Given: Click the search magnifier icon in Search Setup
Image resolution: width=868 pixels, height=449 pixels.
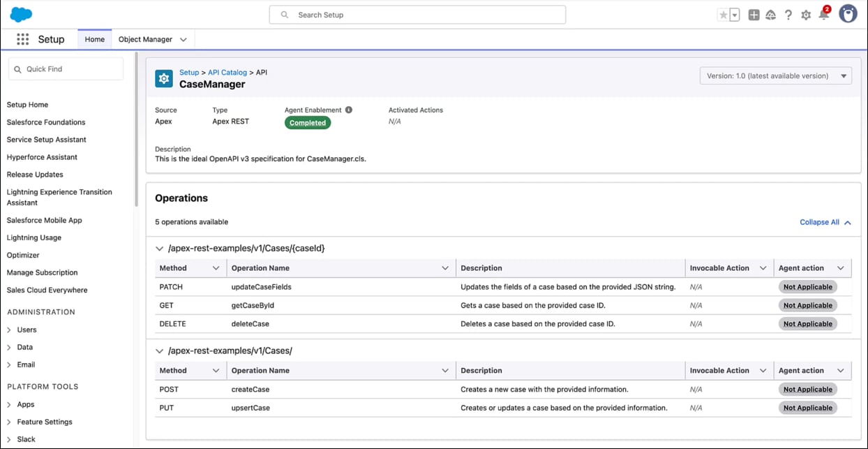Looking at the screenshot, I should (x=285, y=15).
